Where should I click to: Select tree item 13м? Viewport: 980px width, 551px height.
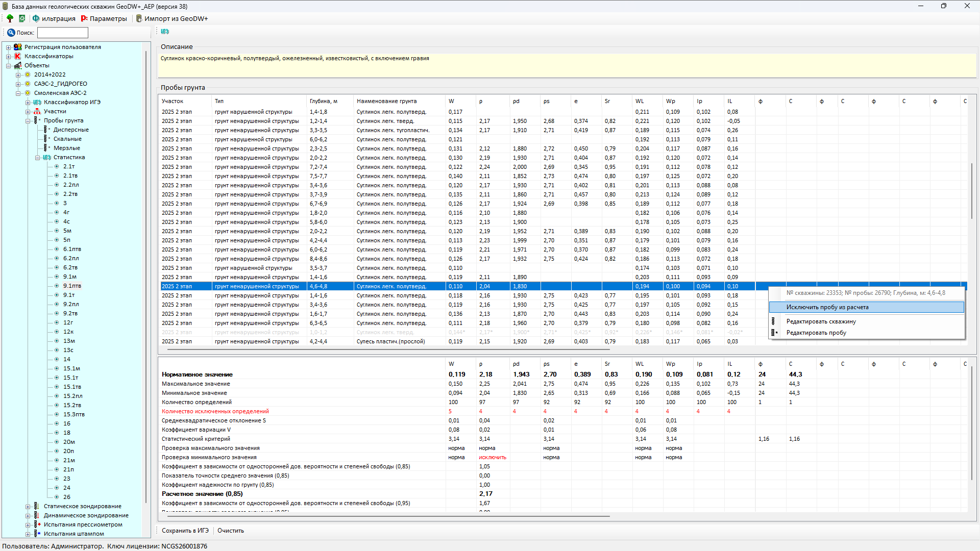pos(69,341)
